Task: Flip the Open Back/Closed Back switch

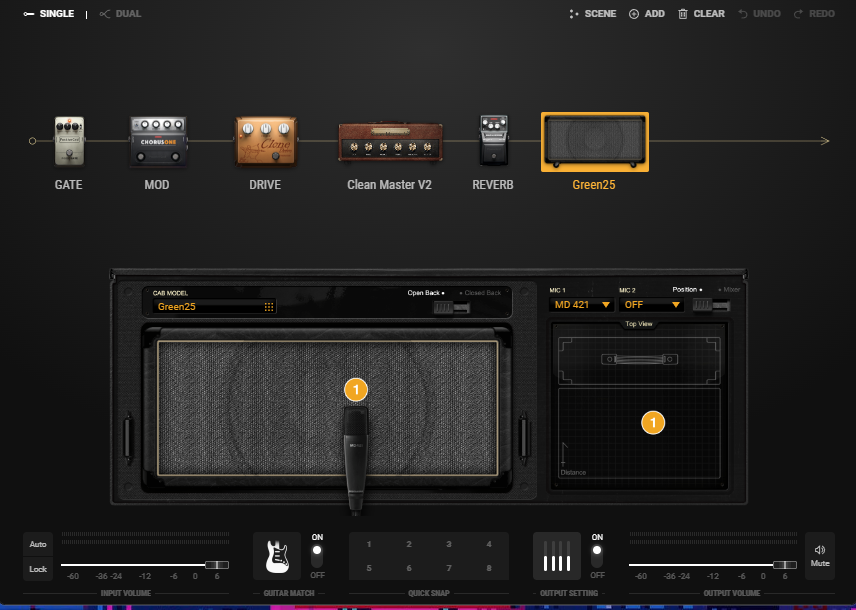Action: click(452, 307)
